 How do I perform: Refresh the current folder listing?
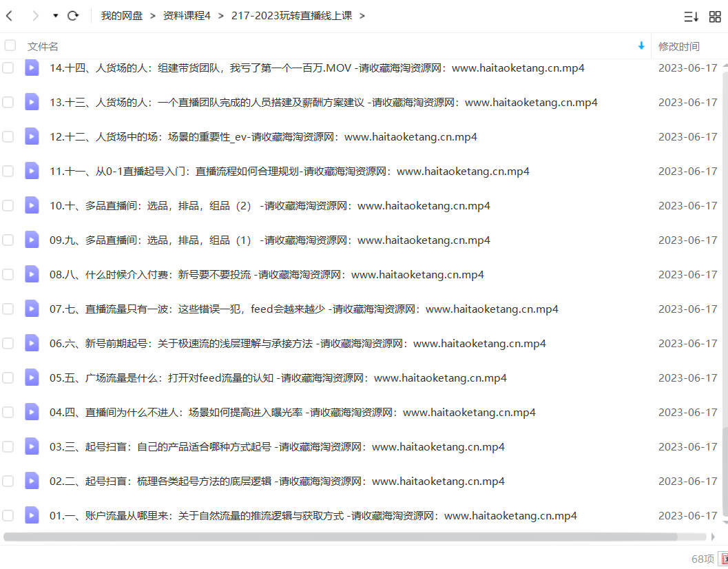(x=73, y=16)
